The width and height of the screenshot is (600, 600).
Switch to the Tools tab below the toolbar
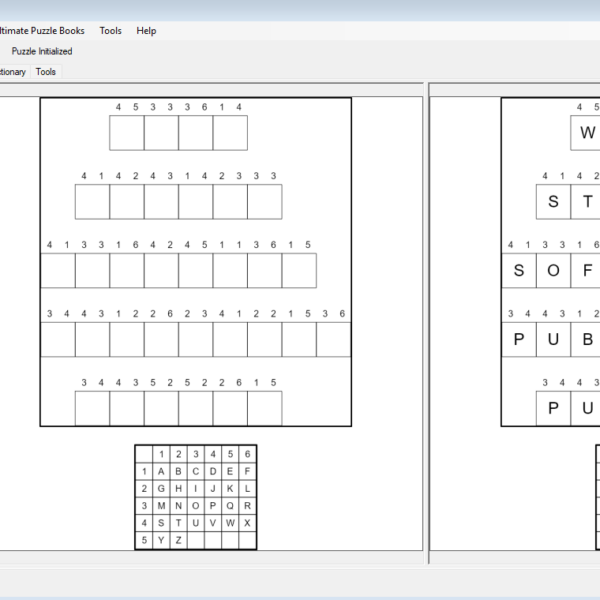tap(46, 72)
